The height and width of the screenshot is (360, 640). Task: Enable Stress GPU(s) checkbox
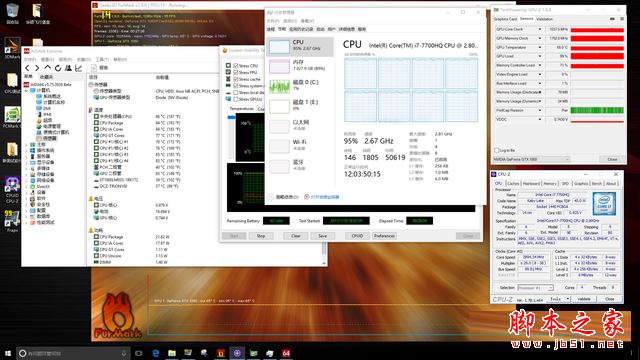click(236, 99)
